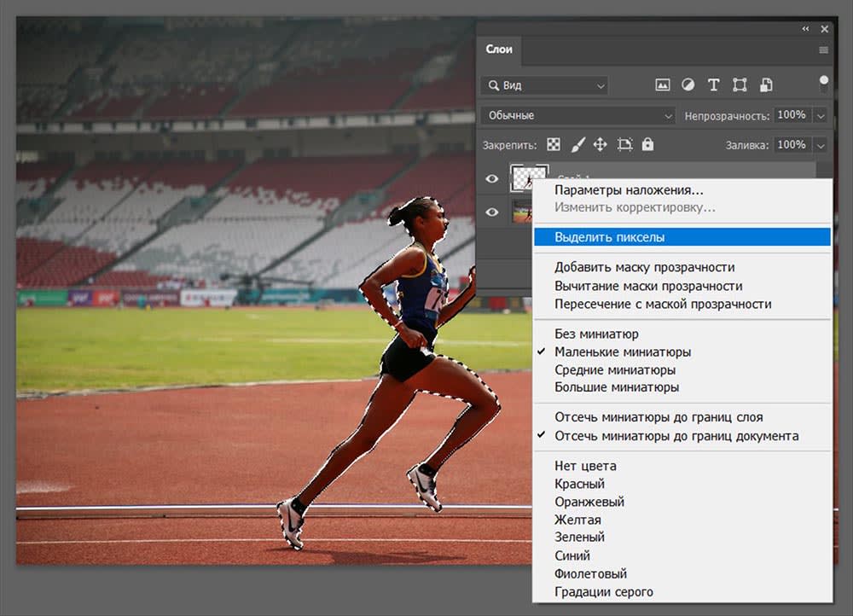Filter layers by adjustment layer icon
This screenshot has height=616, width=853.
tap(688, 84)
